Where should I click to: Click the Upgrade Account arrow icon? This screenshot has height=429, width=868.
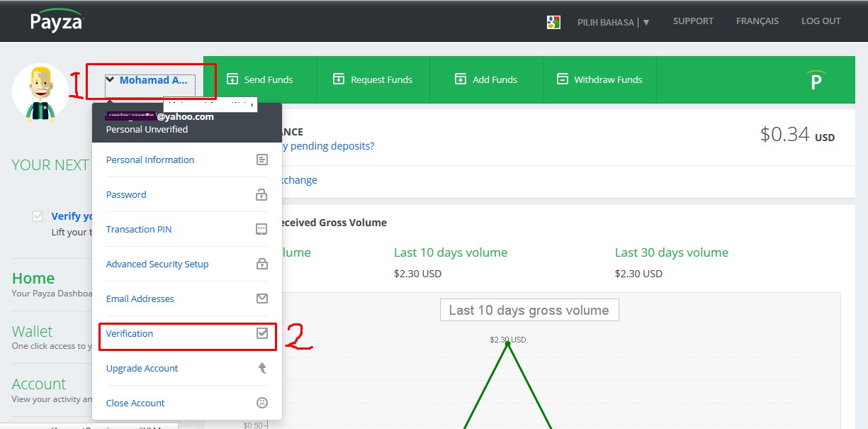point(262,368)
